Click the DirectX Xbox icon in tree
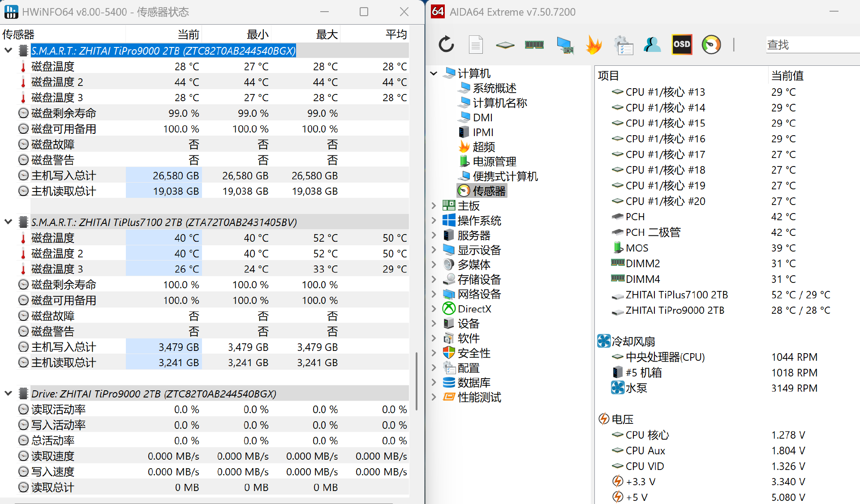The width and height of the screenshot is (860, 504). 449,308
